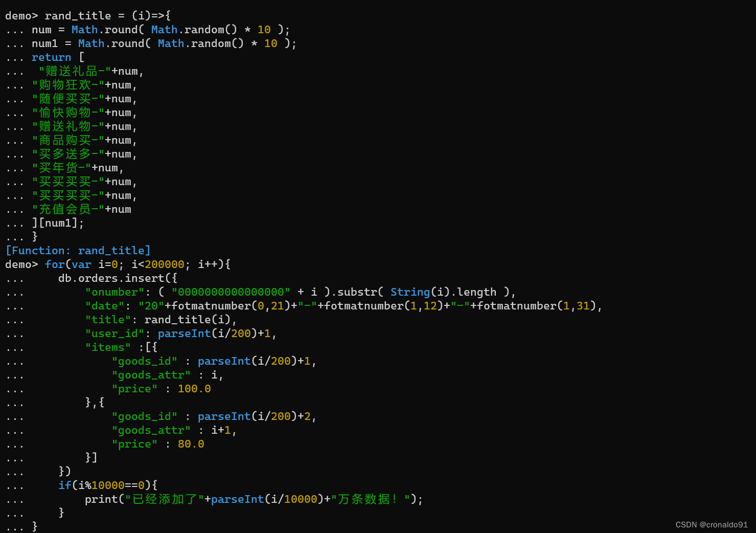Click the for loop with i<200000
This screenshot has width=756, height=533.
[x=138, y=264]
